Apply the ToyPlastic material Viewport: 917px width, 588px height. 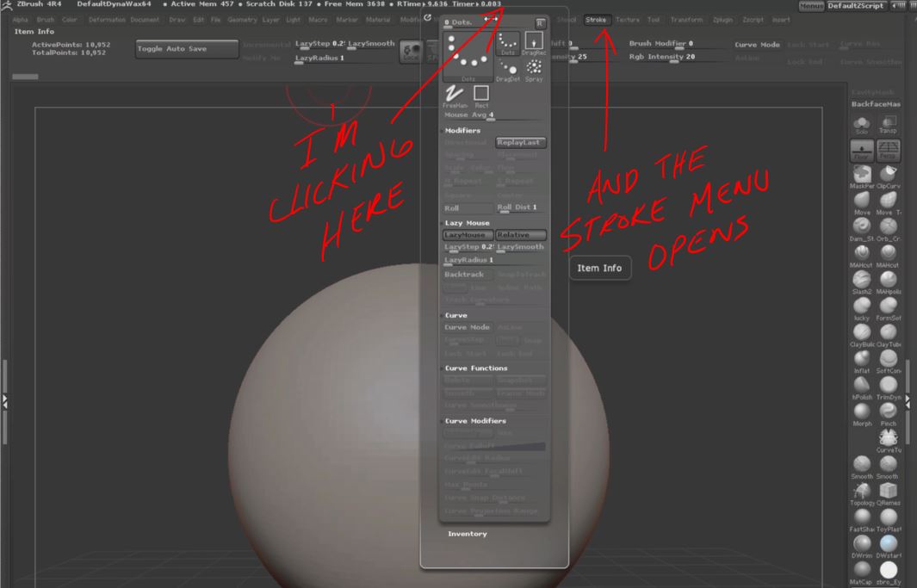[889, 520]
